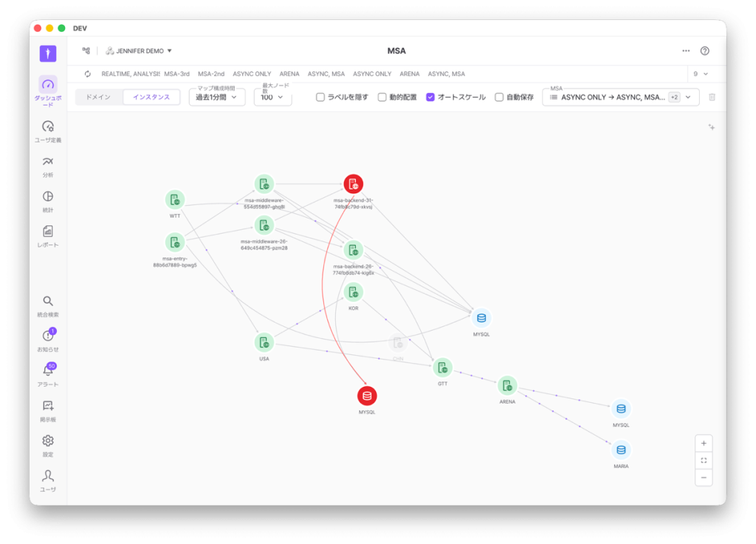The width and height of the screenshot is (756, 544).
Task: Open the 分析 analysis icon in sidebar
Action: (48, 162)
